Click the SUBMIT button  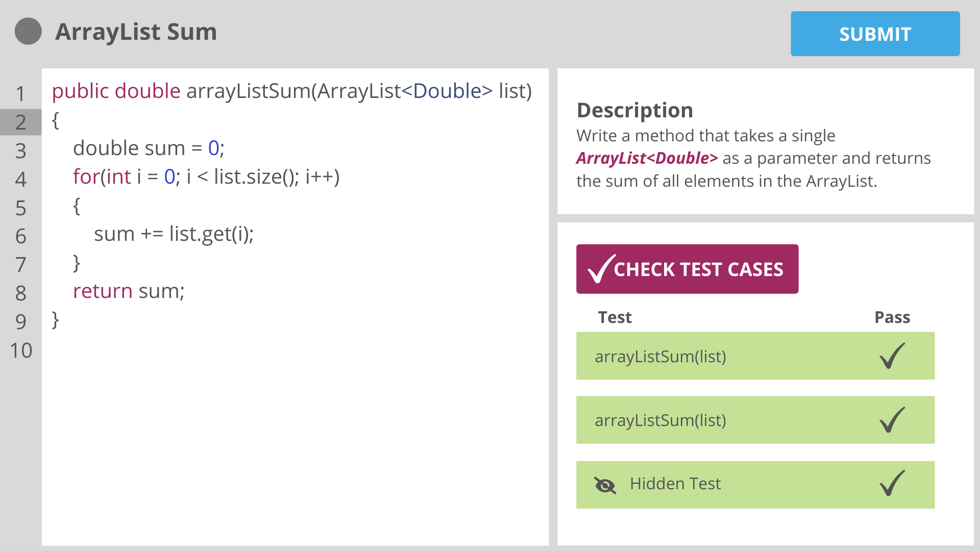[874, 33]
